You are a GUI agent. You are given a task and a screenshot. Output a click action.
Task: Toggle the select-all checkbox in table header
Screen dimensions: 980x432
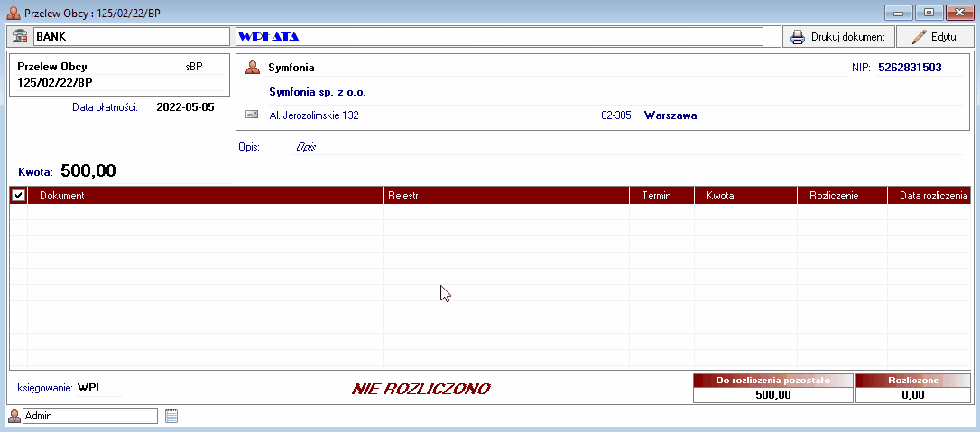(18, 196)
